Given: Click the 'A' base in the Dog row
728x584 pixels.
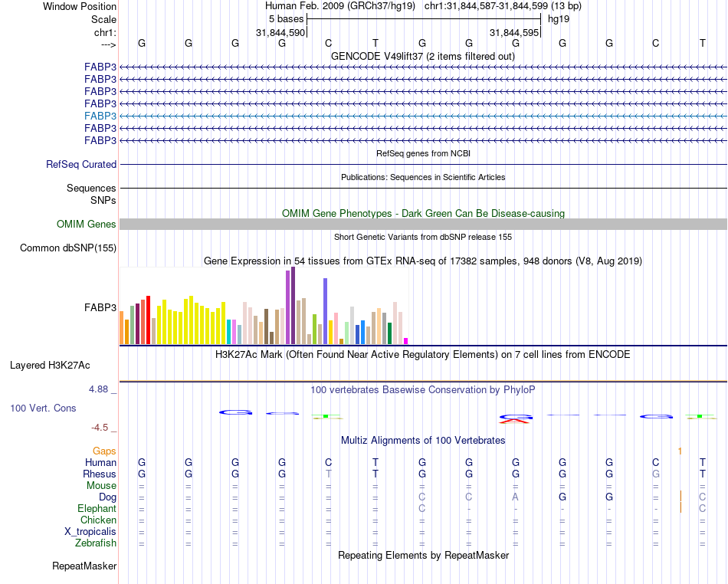Looking at the screenshot, I should click(x=516, y=497).
